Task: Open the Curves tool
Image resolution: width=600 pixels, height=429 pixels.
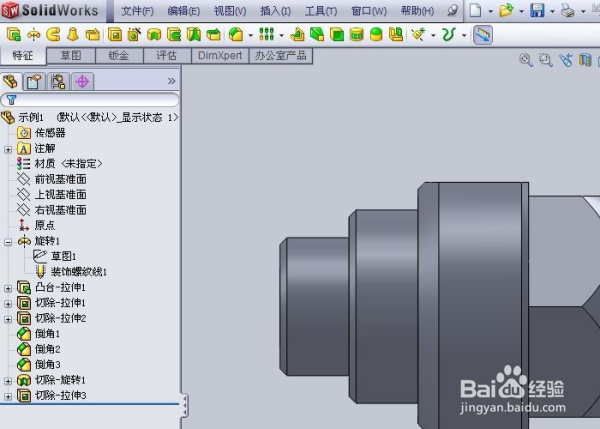Action: 449,35
